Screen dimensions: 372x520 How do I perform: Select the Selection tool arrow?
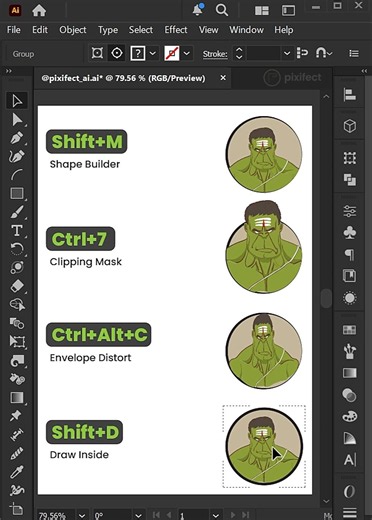17,101
